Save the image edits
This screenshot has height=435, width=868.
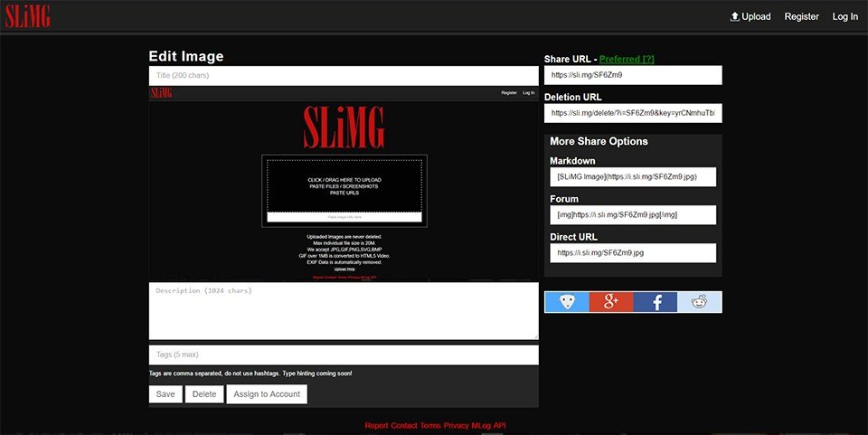165,394
